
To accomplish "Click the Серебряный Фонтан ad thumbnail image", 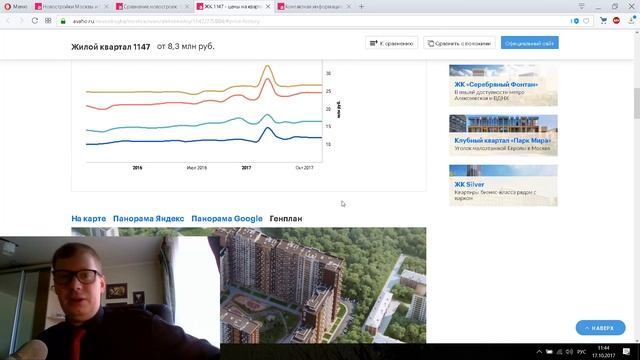I will tap(503, 71).
